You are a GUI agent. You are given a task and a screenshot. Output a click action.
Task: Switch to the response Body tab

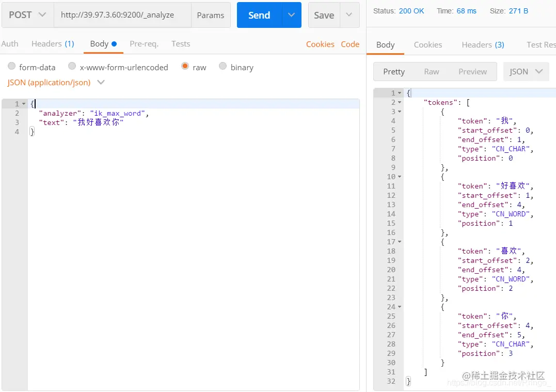pyautogui.click(x=386, y=45)
